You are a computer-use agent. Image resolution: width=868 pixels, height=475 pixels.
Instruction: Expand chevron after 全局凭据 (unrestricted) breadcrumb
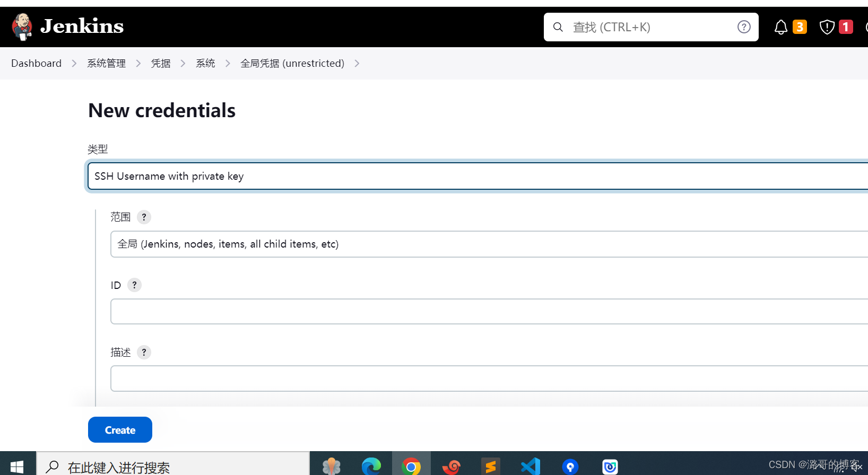coord(357,64)
